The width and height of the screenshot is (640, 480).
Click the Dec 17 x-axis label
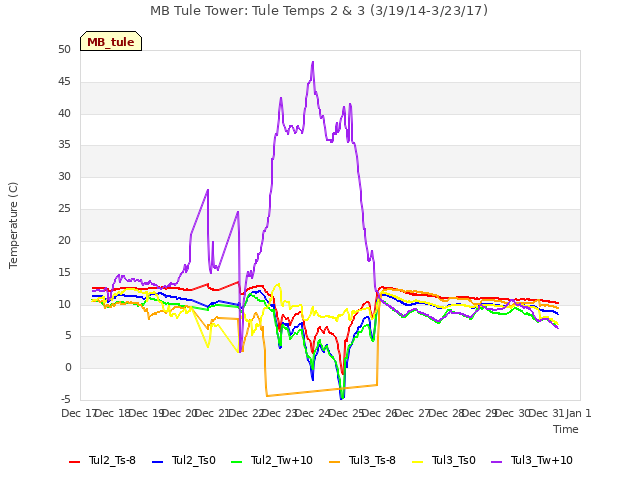coord(78,413)
